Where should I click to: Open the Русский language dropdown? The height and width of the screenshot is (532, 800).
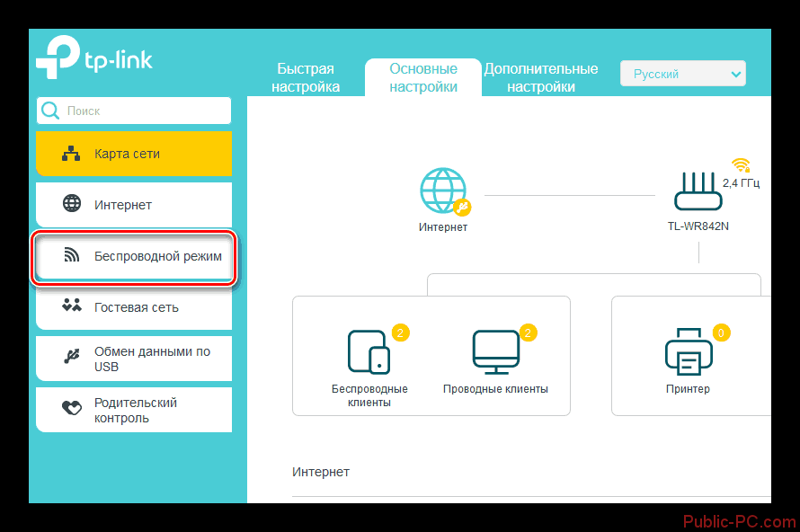coord(683,75)
